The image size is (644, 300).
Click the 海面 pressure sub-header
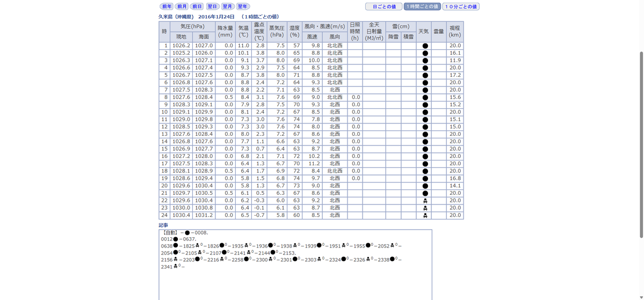click(x=204, y=37)
